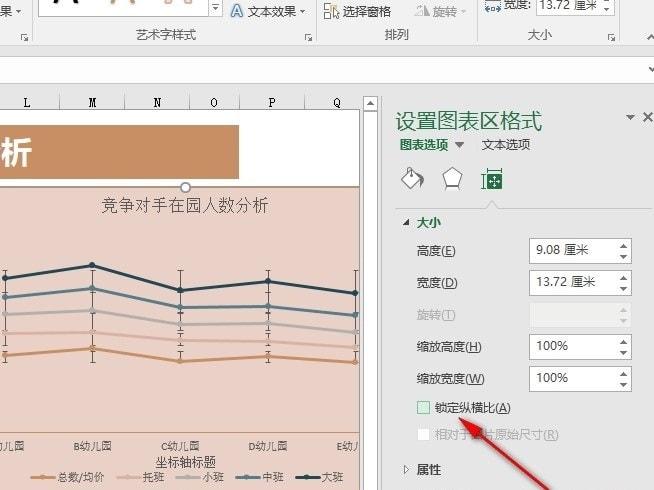Open the 大小 group dialog launcher
The image size is (654, 490).
pos(611,38)
